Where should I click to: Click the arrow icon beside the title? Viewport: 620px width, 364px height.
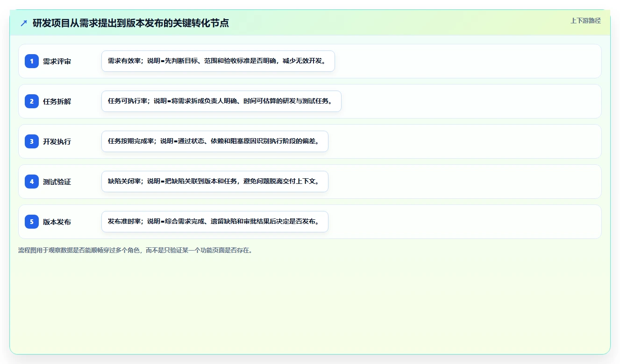(24, 23)
